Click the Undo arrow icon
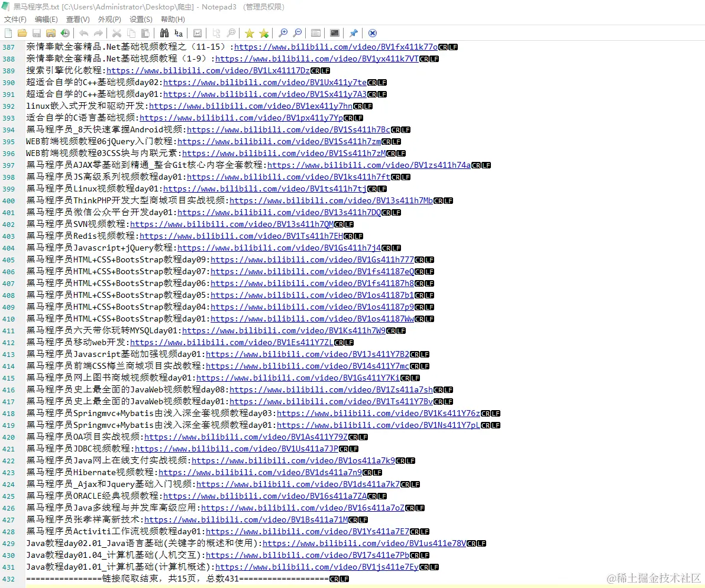The height and width of the screenshot is (588, 705). 83,33
